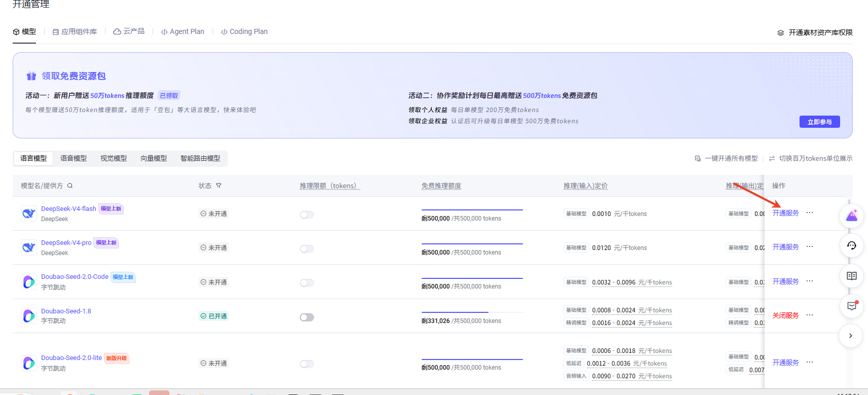Click the Doubao-Seed-2.0-lite model logo

click(x=29, y=363)
